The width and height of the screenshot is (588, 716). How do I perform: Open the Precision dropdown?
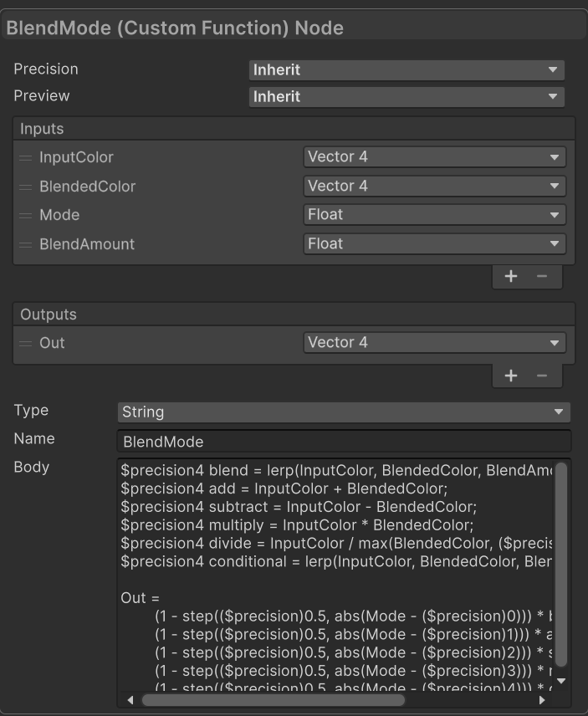[x=406, y=70]
